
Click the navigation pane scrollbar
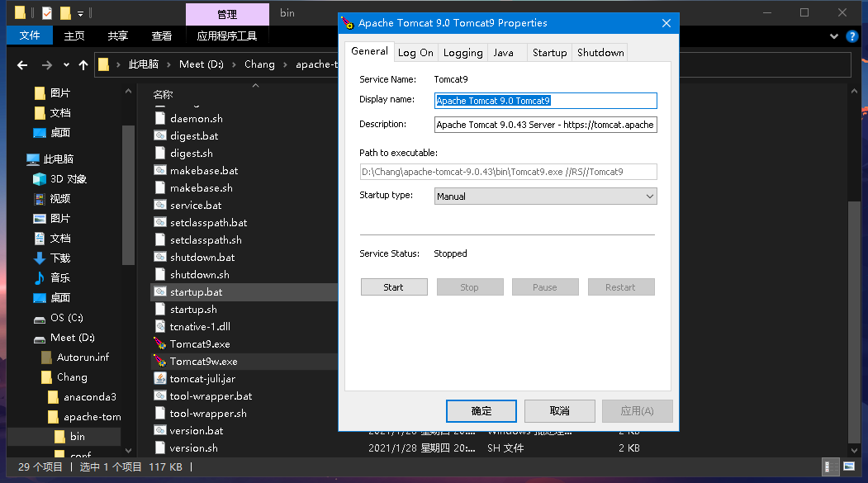[x=129, y=196]
